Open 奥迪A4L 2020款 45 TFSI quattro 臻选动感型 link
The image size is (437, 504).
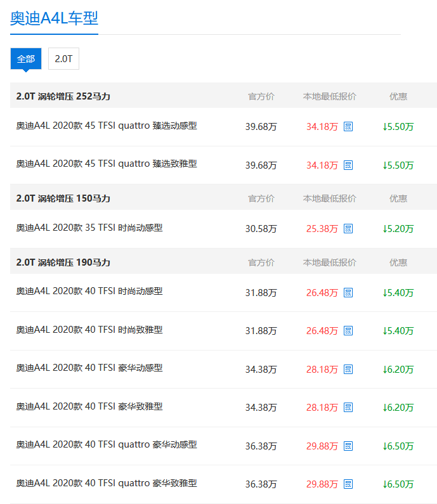tap(107, 126)
